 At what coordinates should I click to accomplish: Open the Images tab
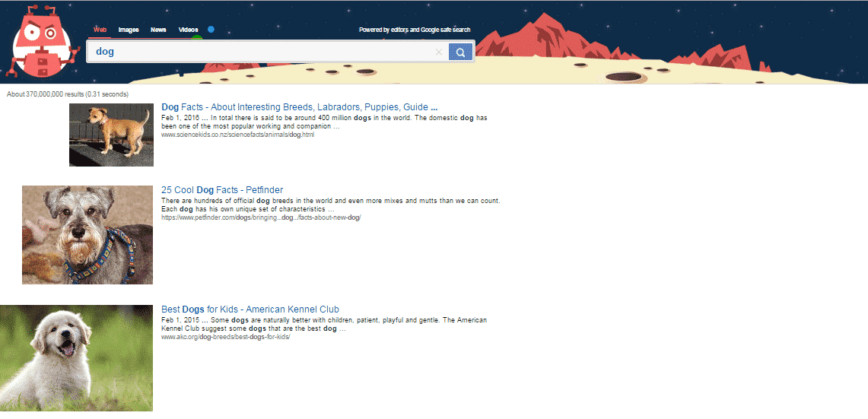[129, 30]
